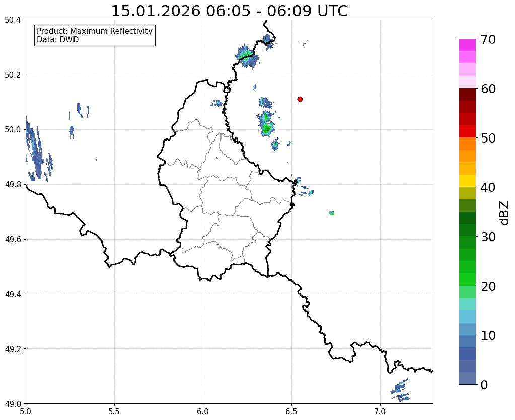Click the y-axis label '50.4'
This screenshot has width=515, height=420.
[13, 20]
